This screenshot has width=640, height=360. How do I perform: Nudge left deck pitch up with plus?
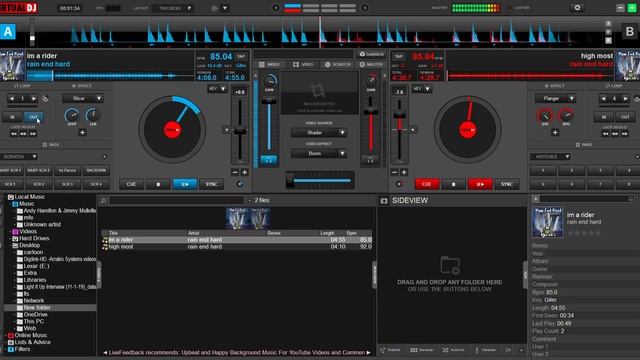click(x=244, y=172)
